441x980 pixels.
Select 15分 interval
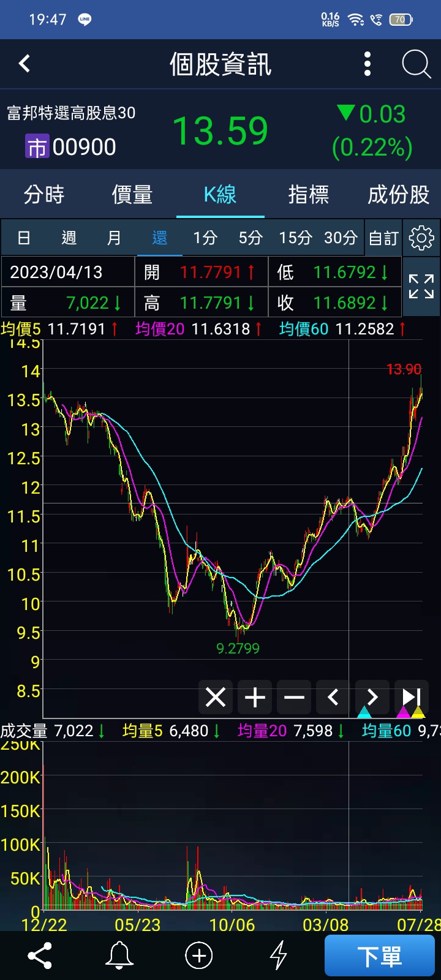(x=296, y=238)
